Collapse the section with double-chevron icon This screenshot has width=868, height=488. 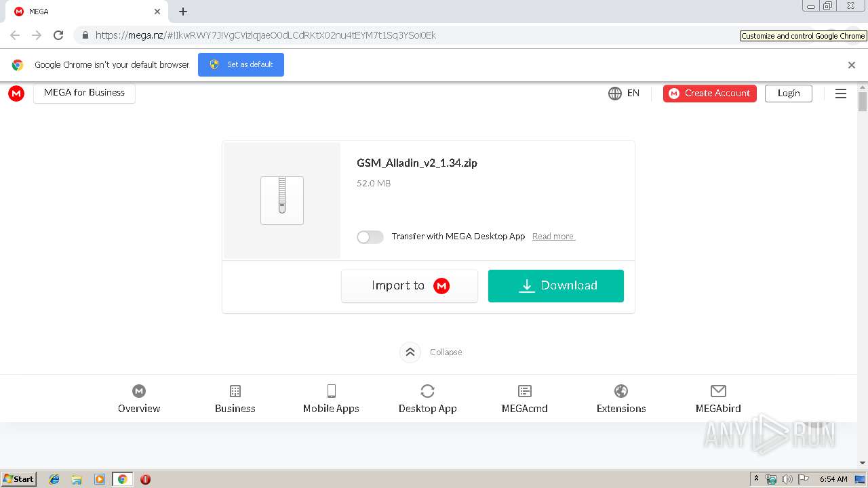point(410,352)
